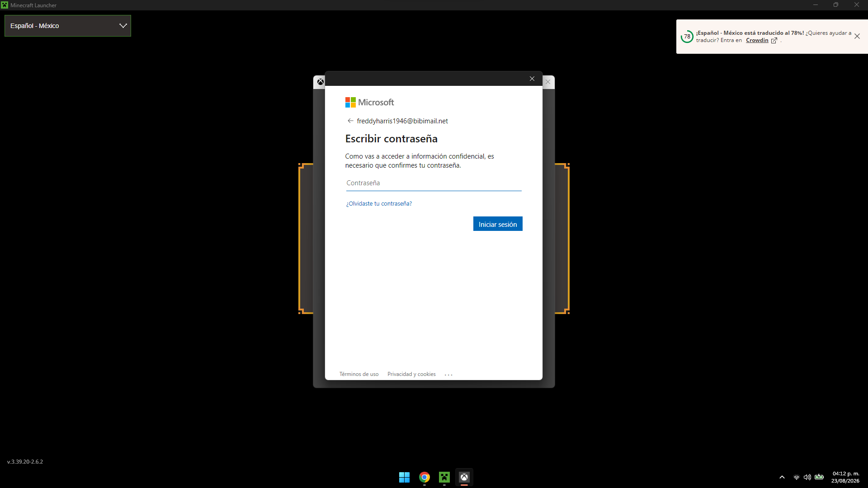The image size is (868, 488).
Task: Click the 78 percent translation progress circle
Action: pyautogui.click(x=687, y=37)
